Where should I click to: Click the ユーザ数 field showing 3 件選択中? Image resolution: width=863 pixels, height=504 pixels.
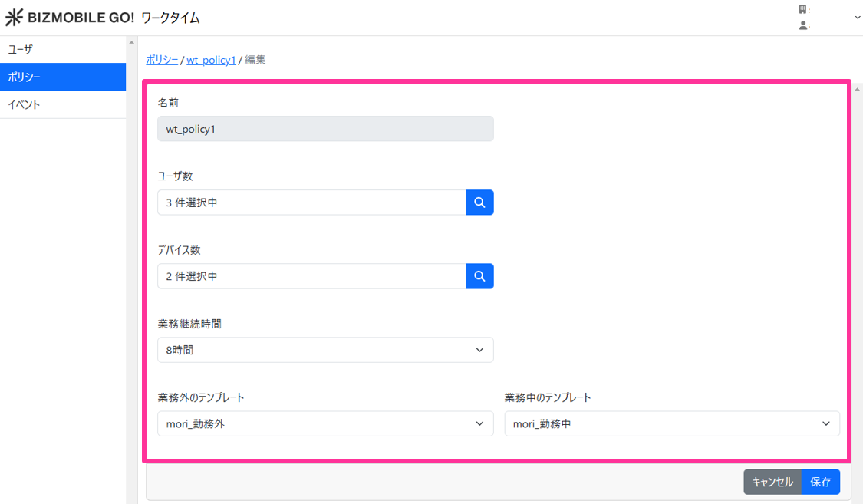click(x=311, y=203)
